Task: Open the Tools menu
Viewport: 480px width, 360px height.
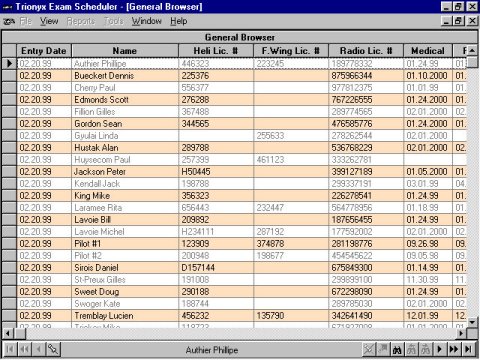Action: [x=113, y=21]
